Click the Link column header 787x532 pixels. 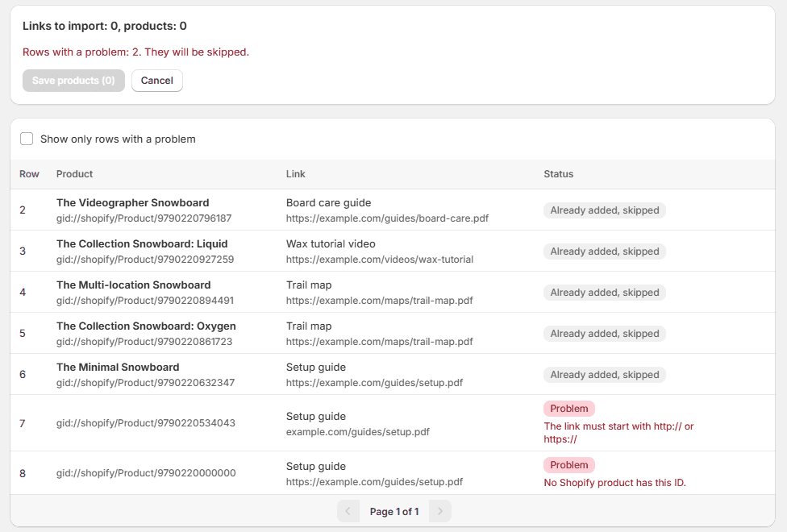pyautogui.click(x=296, y=174)
